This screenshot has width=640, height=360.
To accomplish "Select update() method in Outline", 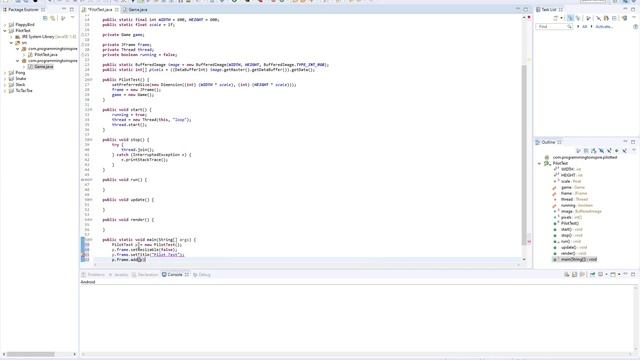I will pos(570,247).
